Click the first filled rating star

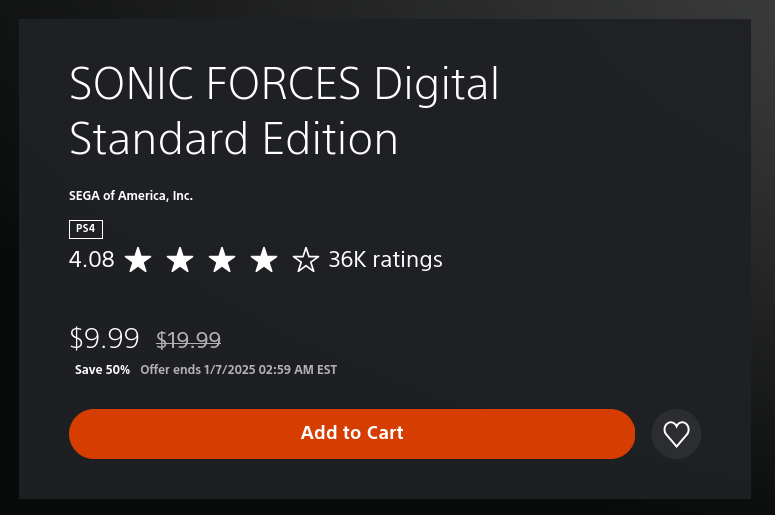[x=138, y=261]
